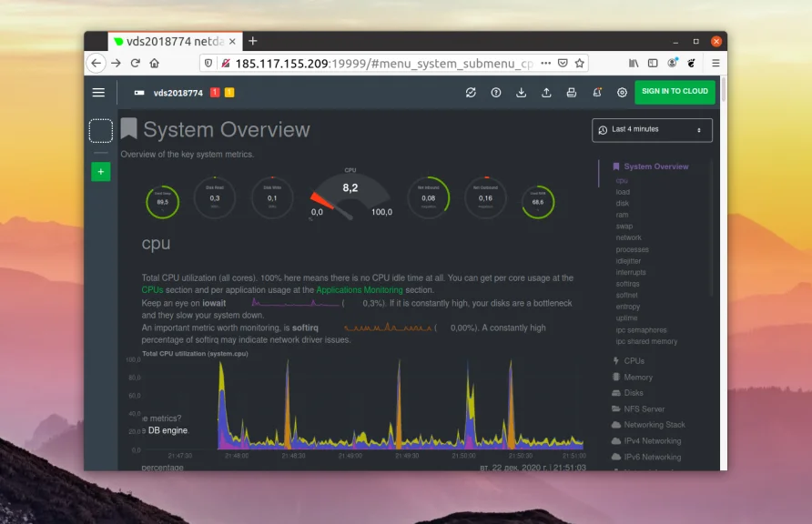Open the hamburger navigation menu
812x524 pixels.
[x=98, y=92]
